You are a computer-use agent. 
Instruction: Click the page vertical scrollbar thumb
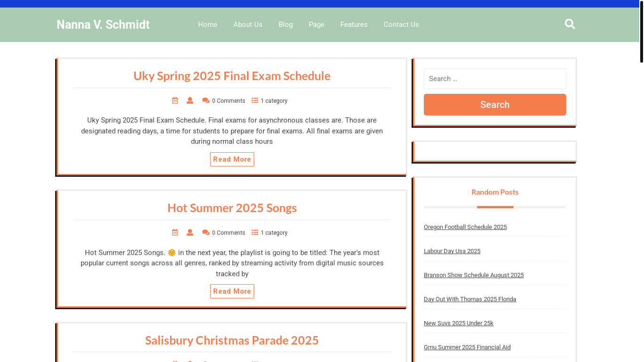[x=642, y=32]
